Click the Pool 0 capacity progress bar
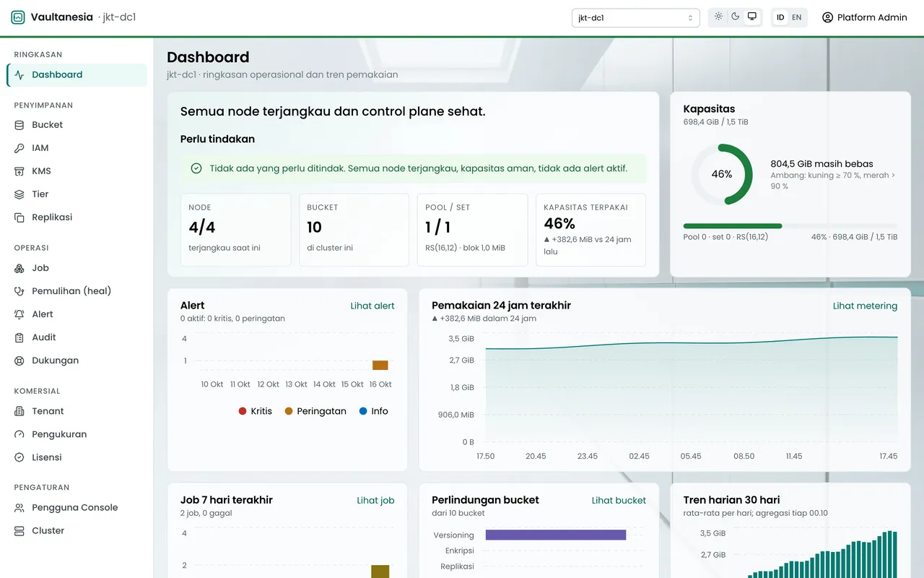The width and height of the screenshot is (924, 578). (790, 226)
